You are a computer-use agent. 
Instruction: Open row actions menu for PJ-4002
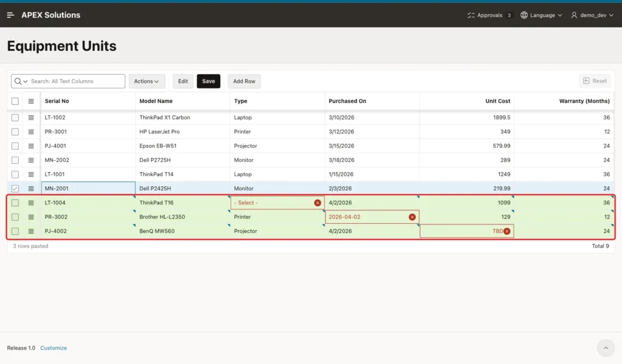click(x=31, y=231)
